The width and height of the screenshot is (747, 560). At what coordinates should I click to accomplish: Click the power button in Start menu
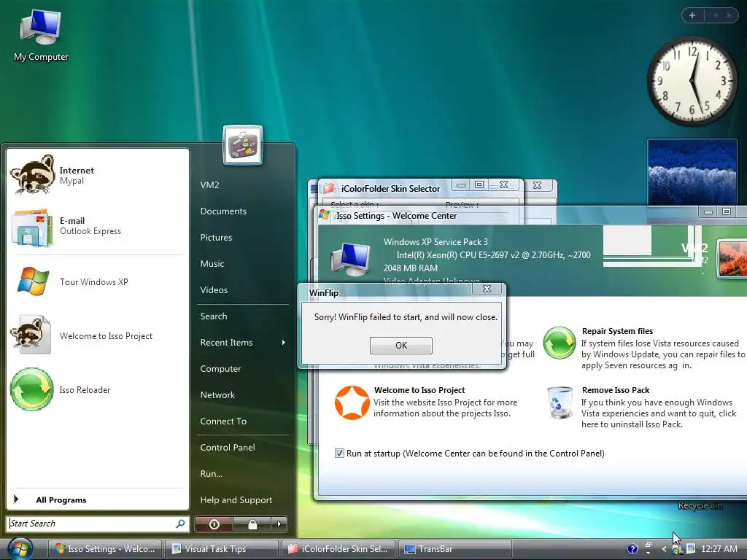(214, 524)
